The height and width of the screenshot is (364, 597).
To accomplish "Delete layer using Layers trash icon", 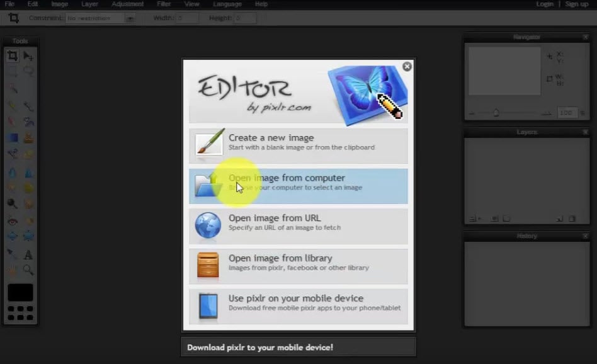I will coord(572,219).
